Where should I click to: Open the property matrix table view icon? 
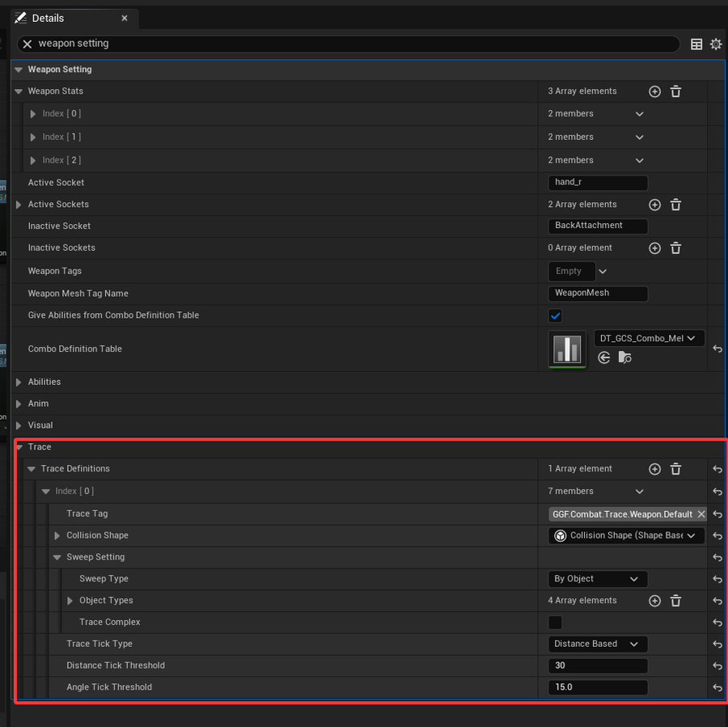click(696, 44)
